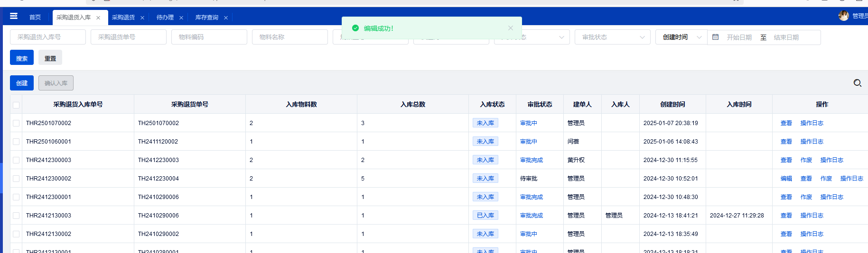The height and width of the screenshot is (253, 868).
Task: Click the hamburger menu icon
Action: point(14,16)
